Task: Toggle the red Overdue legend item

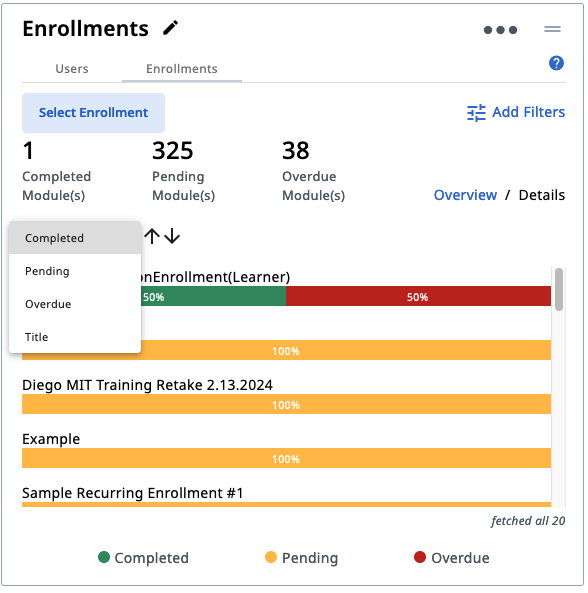Action: pyautogui.click(x=451, y=558)
